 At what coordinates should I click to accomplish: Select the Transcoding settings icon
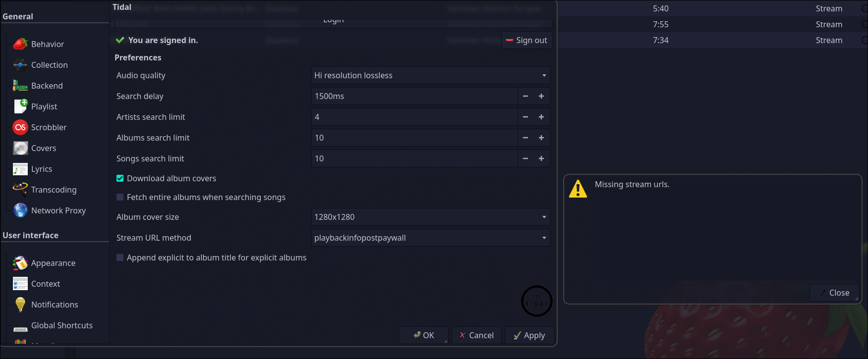[x=20, y=190]
